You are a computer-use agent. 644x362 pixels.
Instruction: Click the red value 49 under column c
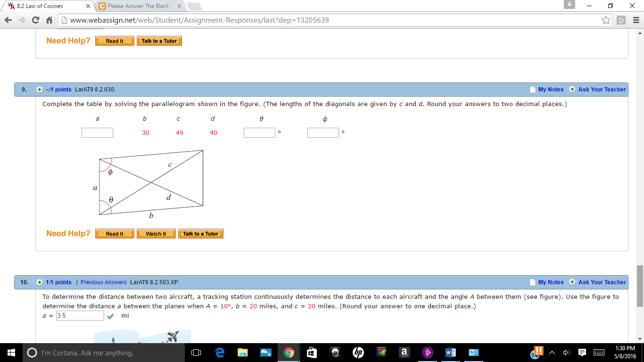click(180, 133)
